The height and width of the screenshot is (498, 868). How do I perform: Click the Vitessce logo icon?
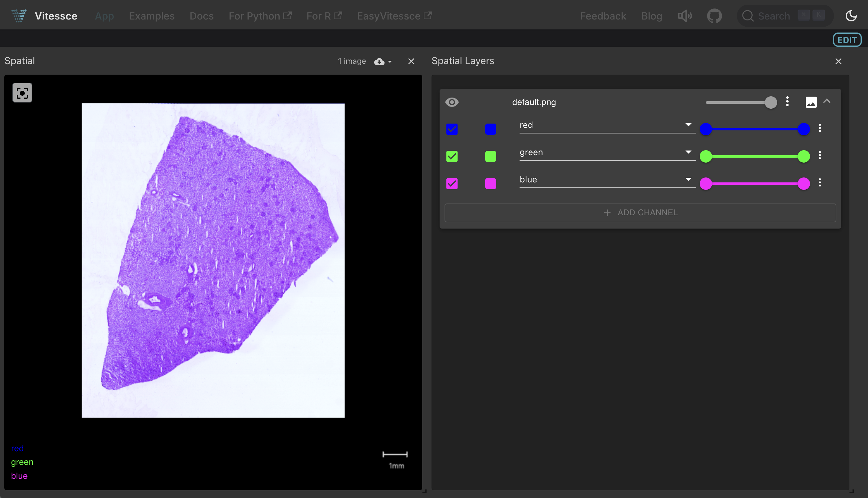point(19,16)
